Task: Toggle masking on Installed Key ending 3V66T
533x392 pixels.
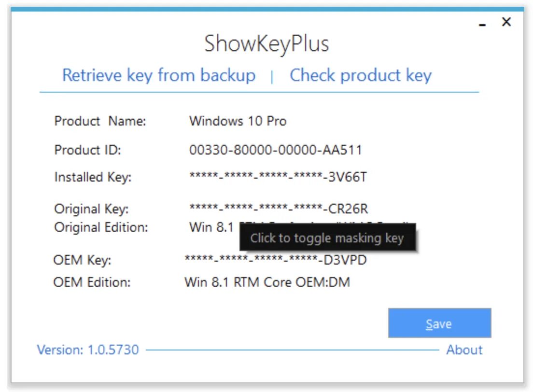Action: pos(278,177)
